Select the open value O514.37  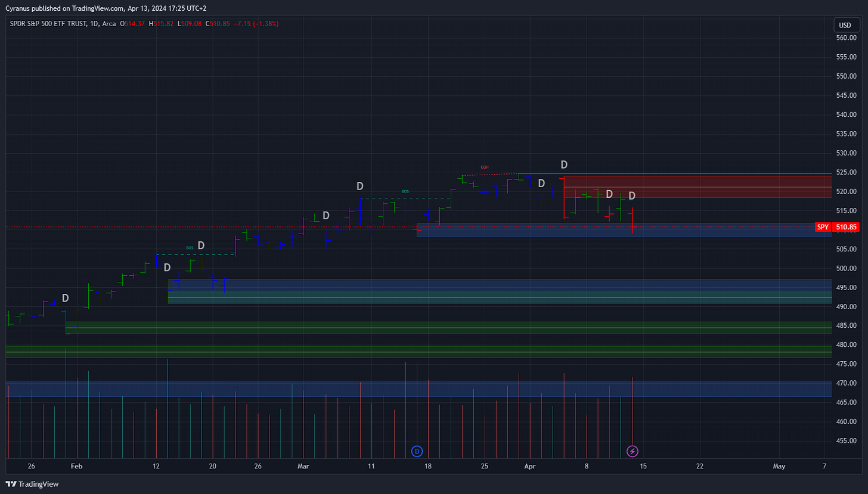(133, 24)
